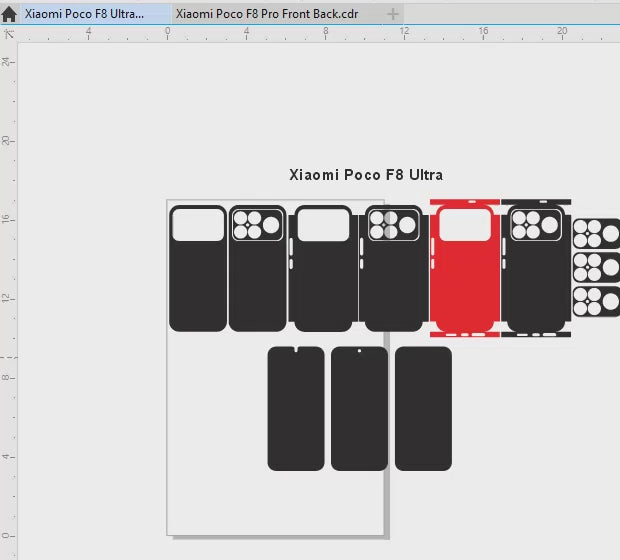This screenshot has width=620, height=560.
Task: Click the Home icon in the tab bar
Action: (x=9, y=14)
